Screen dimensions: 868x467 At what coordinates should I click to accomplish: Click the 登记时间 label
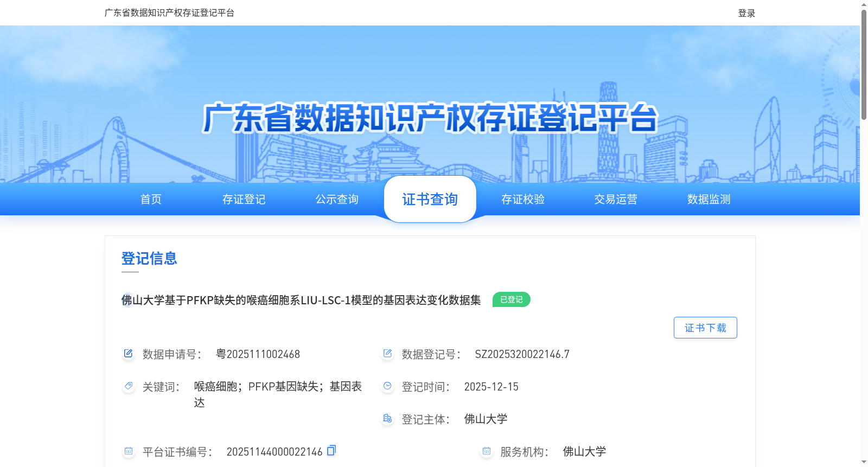[426, 387]
